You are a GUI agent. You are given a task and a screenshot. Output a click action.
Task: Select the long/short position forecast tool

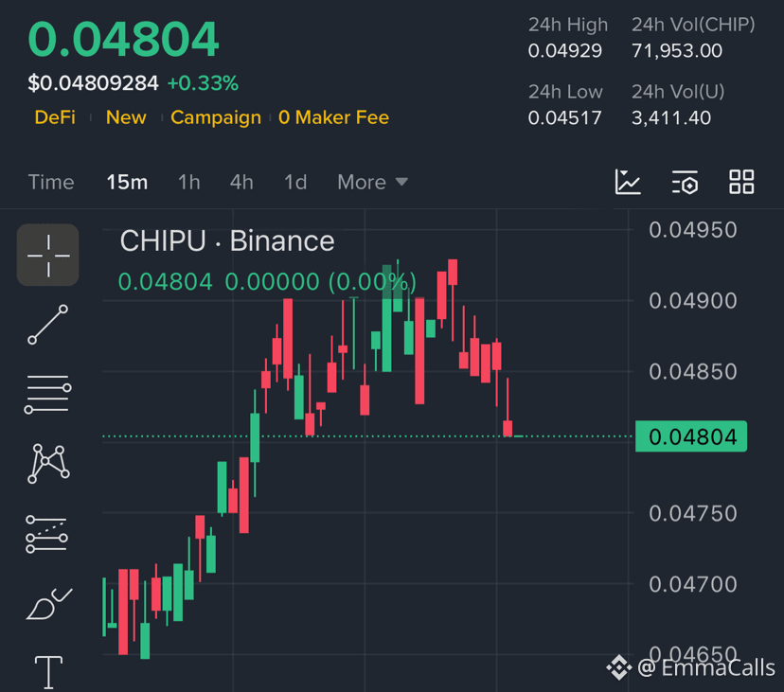click(47, 534)
